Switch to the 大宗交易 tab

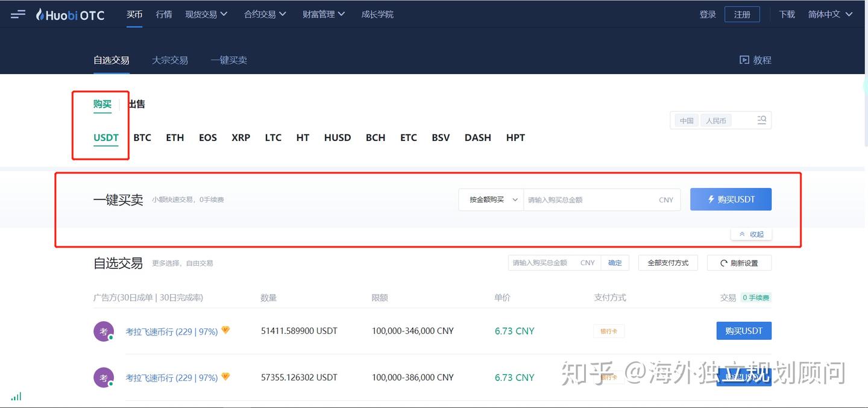pos(169,60)
